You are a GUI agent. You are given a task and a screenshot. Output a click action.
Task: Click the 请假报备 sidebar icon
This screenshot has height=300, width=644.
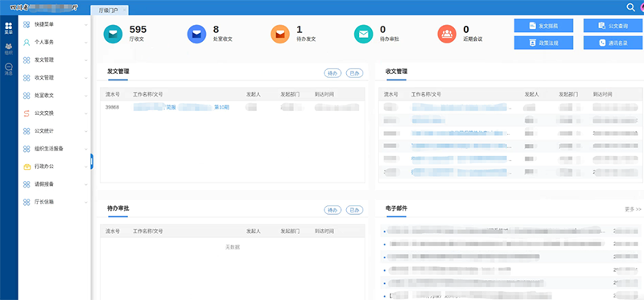[x=27, y=184]
